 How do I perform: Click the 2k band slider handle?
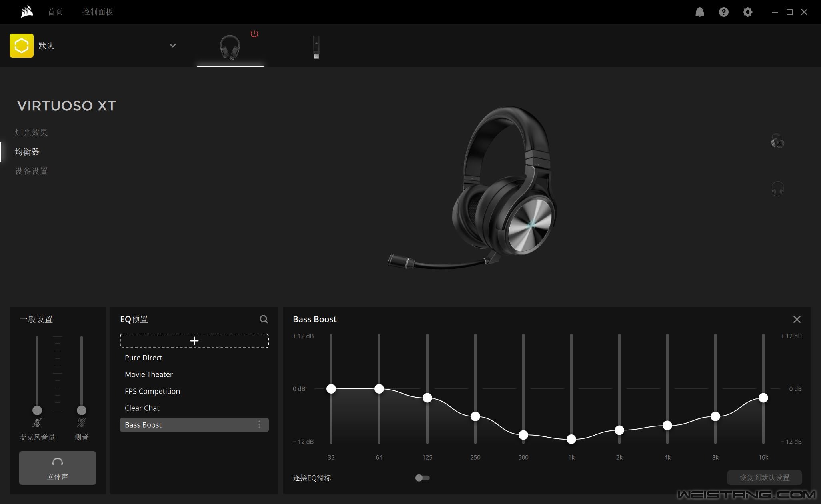pos(619,430)
